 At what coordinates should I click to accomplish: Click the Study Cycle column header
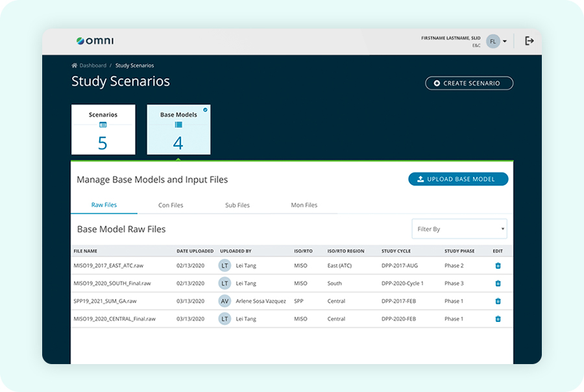(396, 251)
